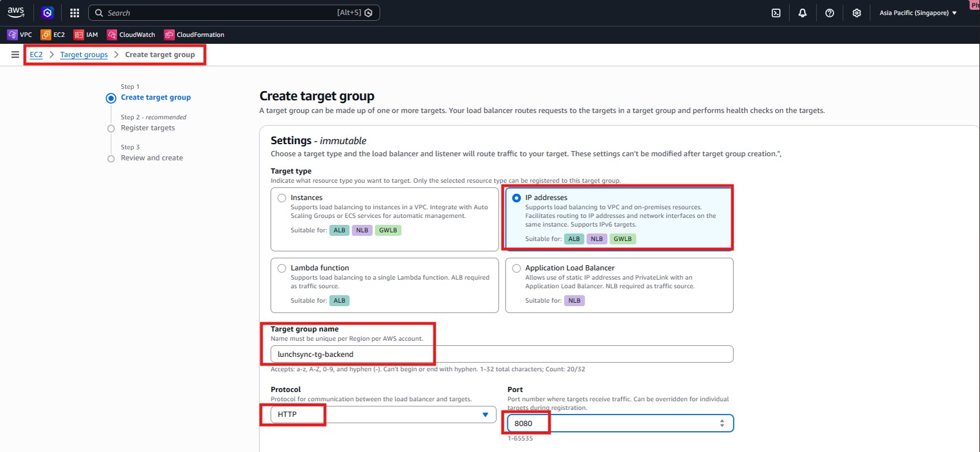Expand the Protocol dropdown showing HTTP

(383, 415)
